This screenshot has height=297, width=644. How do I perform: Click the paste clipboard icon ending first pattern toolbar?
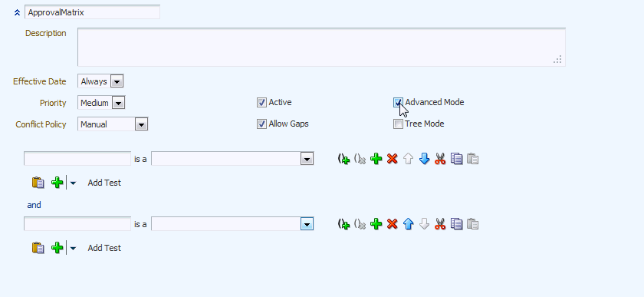point(473,159)
